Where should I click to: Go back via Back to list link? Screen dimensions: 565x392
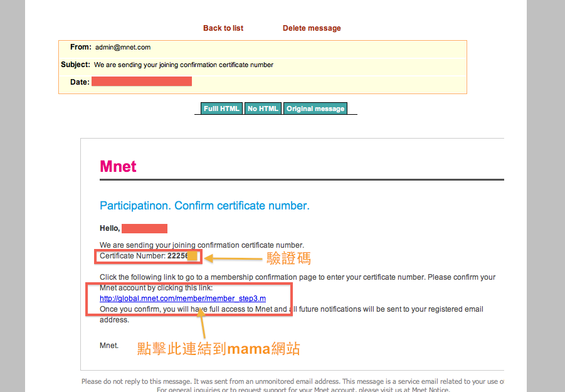pyautogui.click(x=223, y=28)
